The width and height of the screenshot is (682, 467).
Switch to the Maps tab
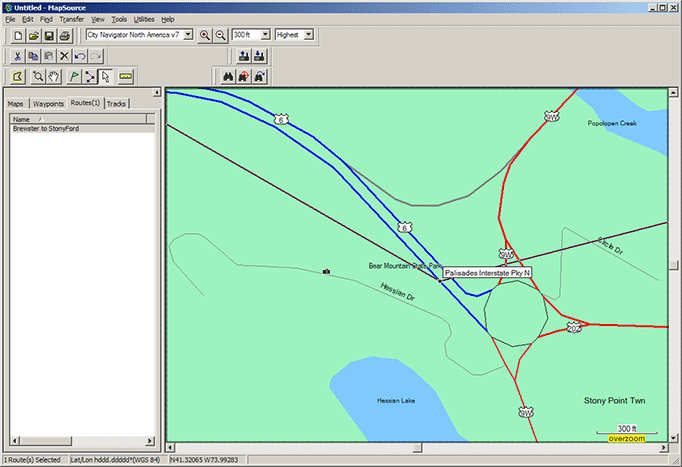tap(16, 104)
